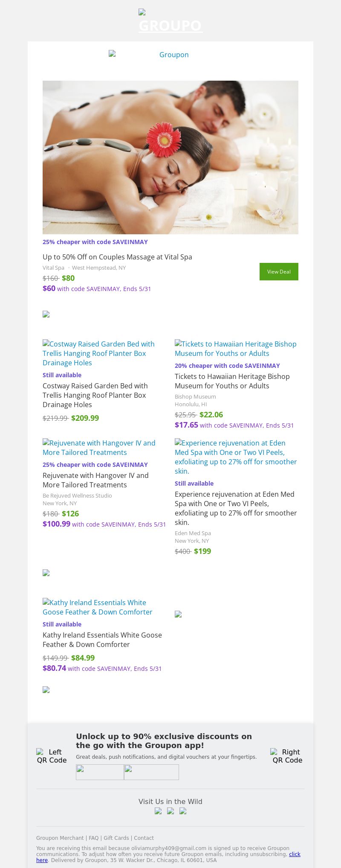Click the GROUPON header logo
341x868 pixels.
tap(170, 21)
